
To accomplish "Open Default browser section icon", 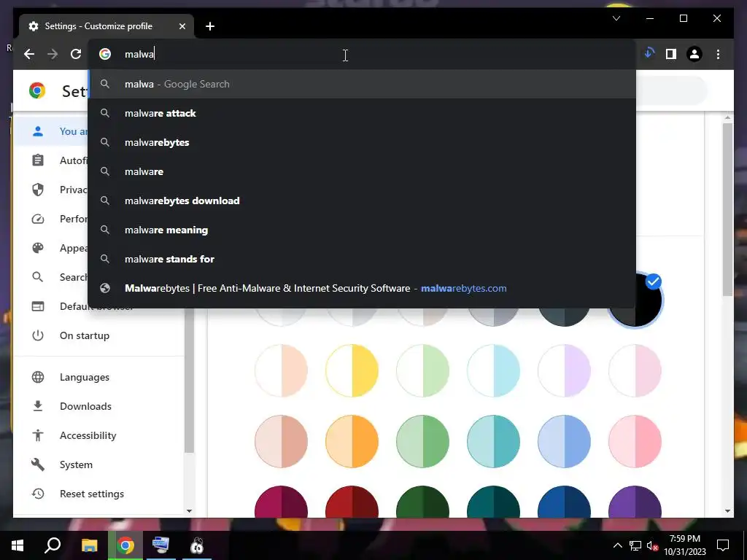I will pos(38,306).
